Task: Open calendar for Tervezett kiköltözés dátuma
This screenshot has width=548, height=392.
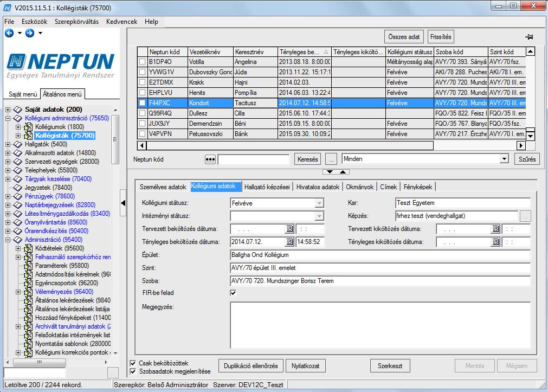Action: pos(495,229)
